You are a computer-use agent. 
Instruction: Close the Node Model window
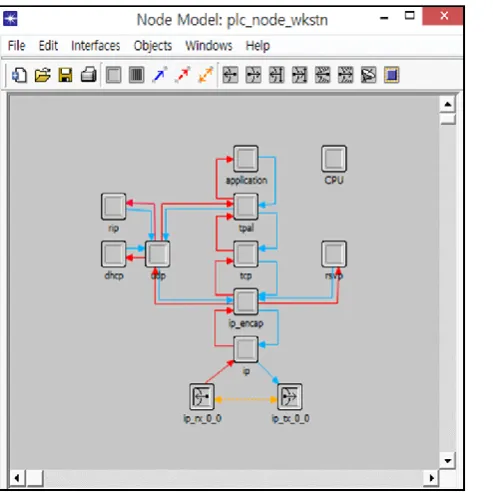(443, 16)
